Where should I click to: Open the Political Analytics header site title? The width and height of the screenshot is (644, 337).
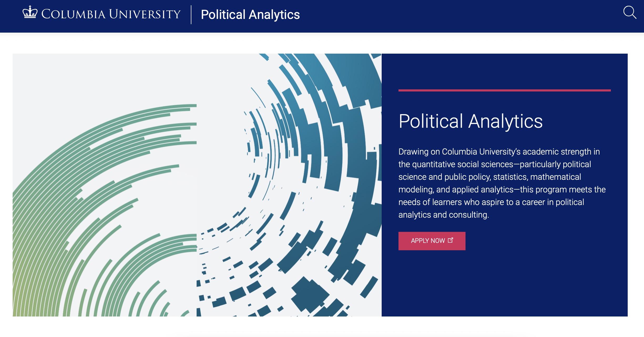(250, 14)
